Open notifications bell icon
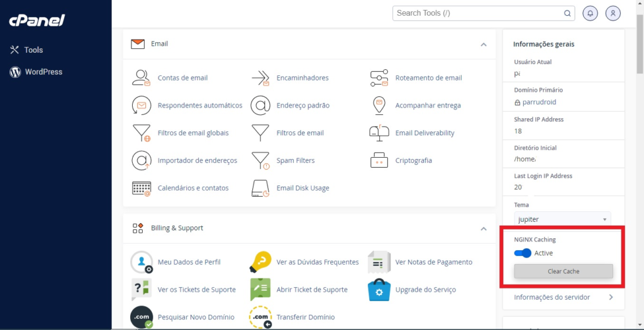Image resolution: width=644 pixels, height=330 pixels. [590, 13]
